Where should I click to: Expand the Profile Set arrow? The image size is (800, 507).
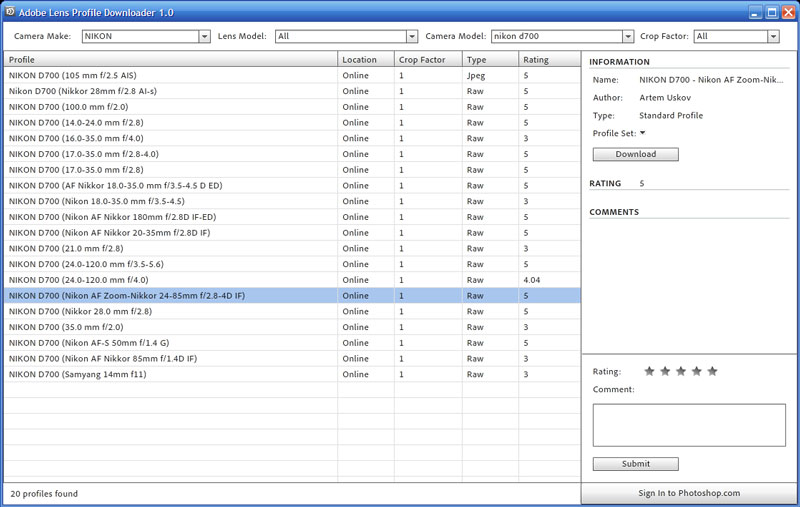coord(643,133)
